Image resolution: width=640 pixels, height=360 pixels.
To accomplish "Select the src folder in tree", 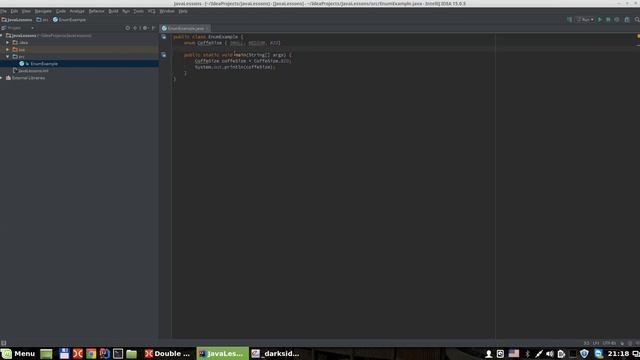I will tap(19, 57).
